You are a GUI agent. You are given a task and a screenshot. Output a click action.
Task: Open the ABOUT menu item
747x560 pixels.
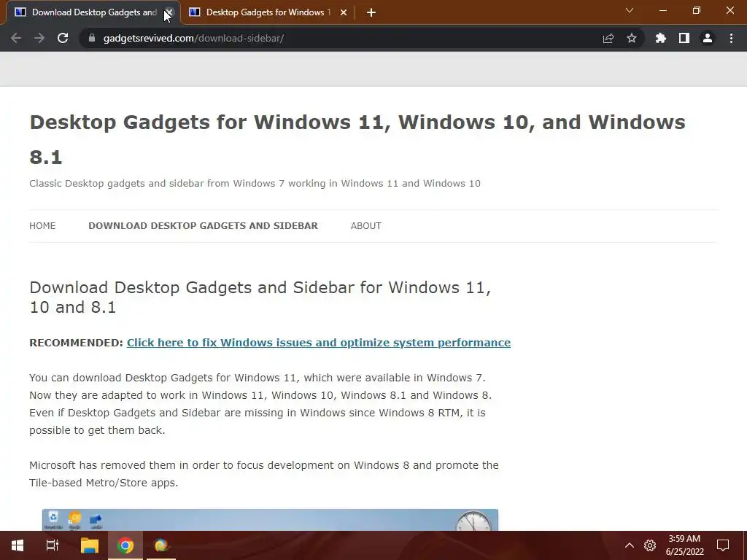point(366,226)
